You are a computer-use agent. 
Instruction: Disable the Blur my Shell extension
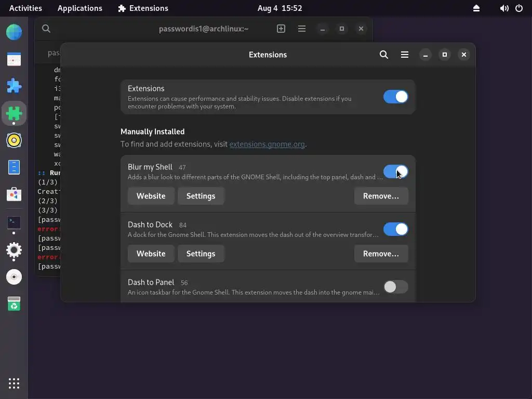(x=395, y=171)
